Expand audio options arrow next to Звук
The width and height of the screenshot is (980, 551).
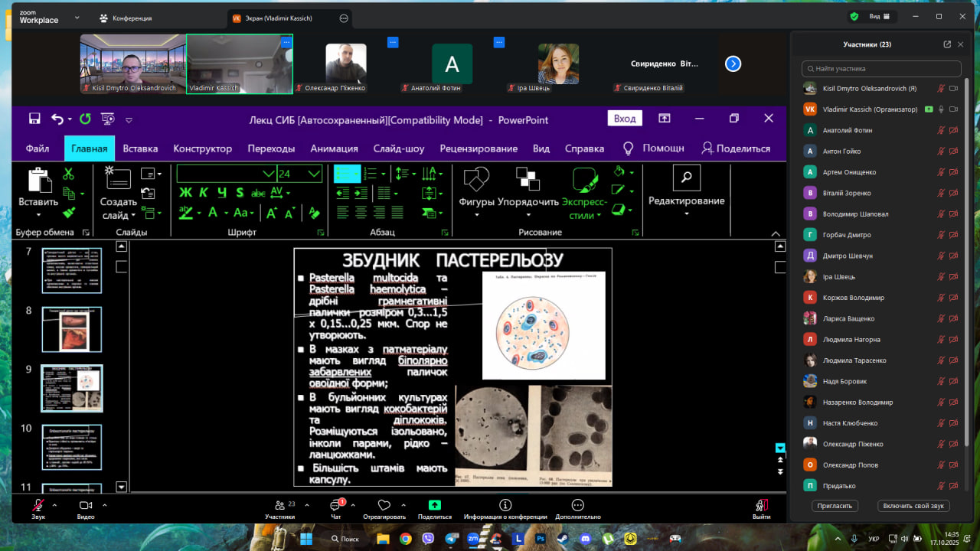tap(54, 505)
